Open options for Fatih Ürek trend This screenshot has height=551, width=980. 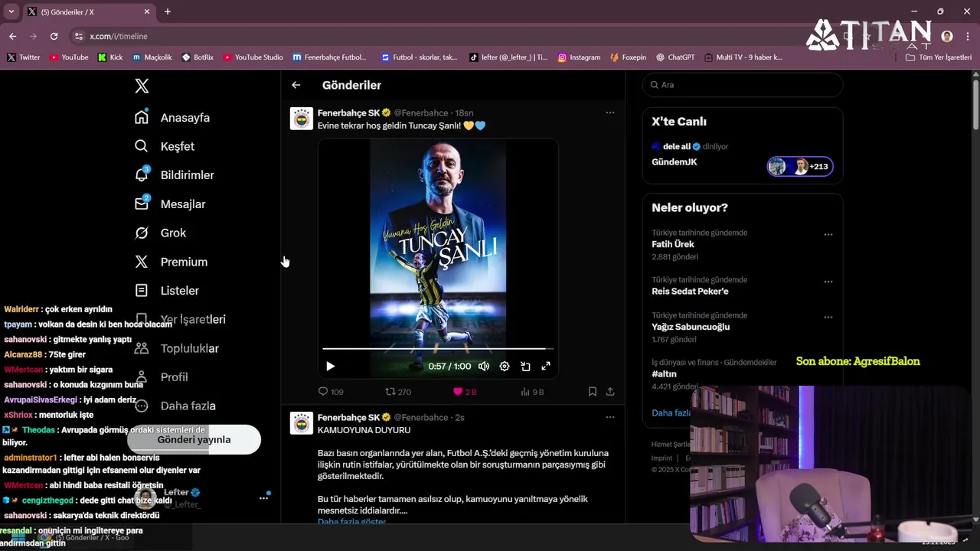coord(828,234)
